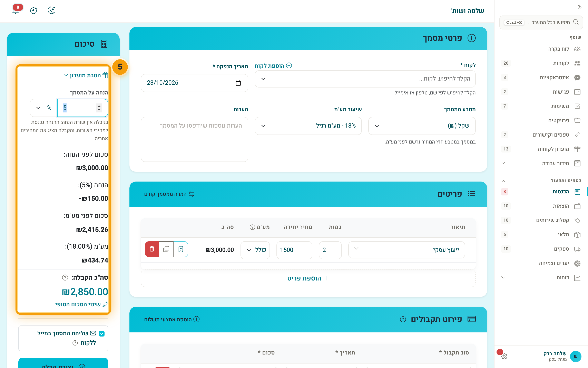Expand the סידור עבודה menu
The image size is (588, 368).
pyautogui.click(x=541, y=163)
